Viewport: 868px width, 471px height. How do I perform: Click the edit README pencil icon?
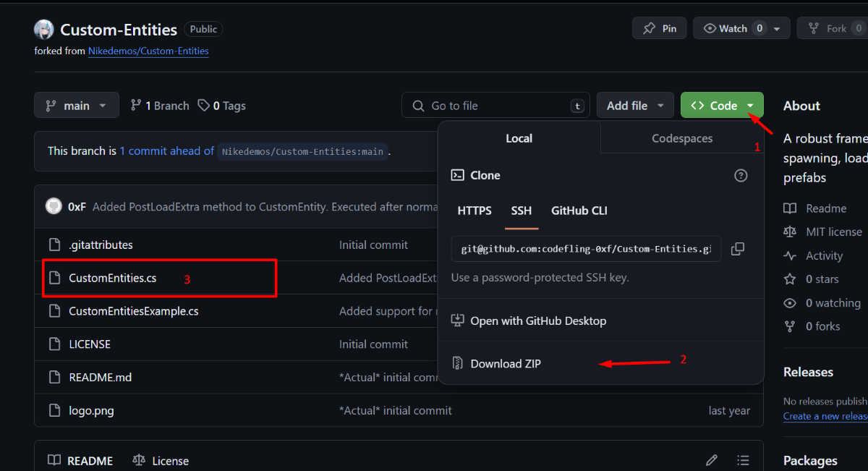pos(712,460)
